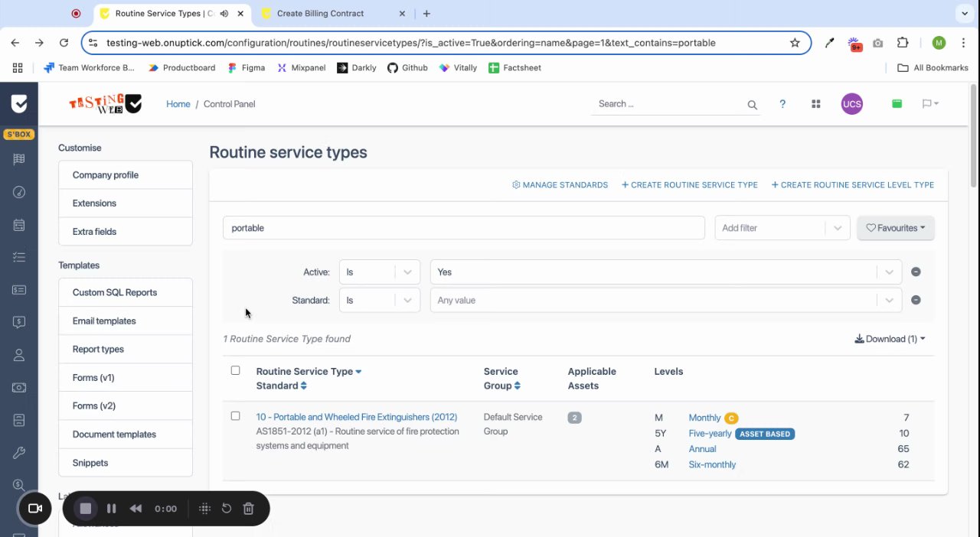Image resolution: width=980 pixels, height=537 pixels.
Task: Open Forms (v2) in the sidebar
Action: tap(126, 406)
